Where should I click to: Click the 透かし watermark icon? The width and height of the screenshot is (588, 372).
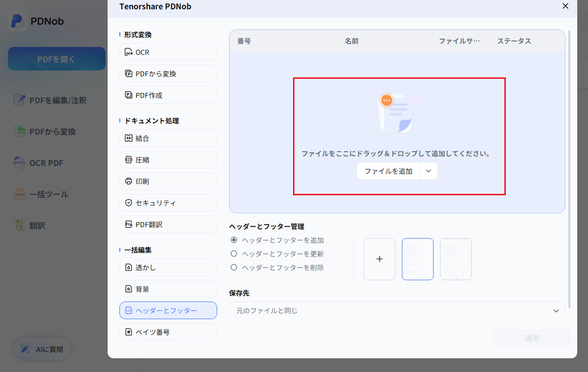pos(129,268)
